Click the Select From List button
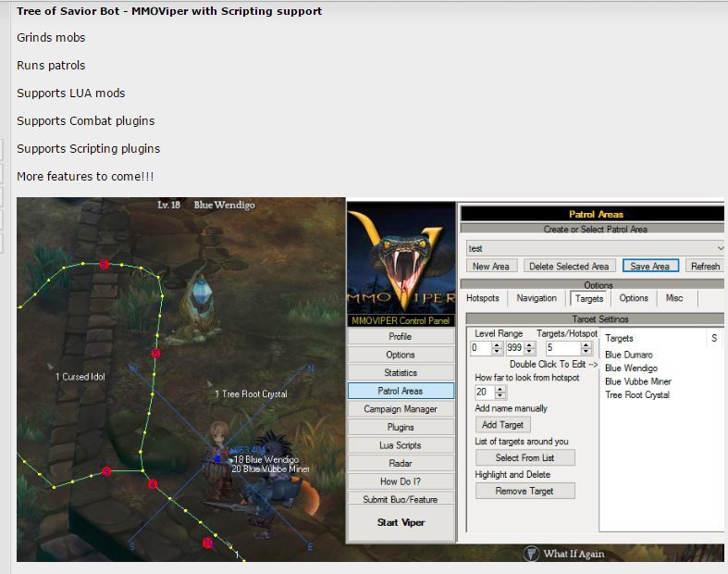 pyautogui.click(x=524, y=457)
